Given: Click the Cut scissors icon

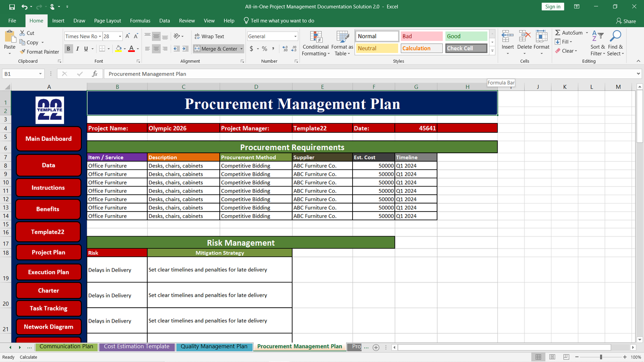Looking at the screenshot, I should click(x=23, y=33).
